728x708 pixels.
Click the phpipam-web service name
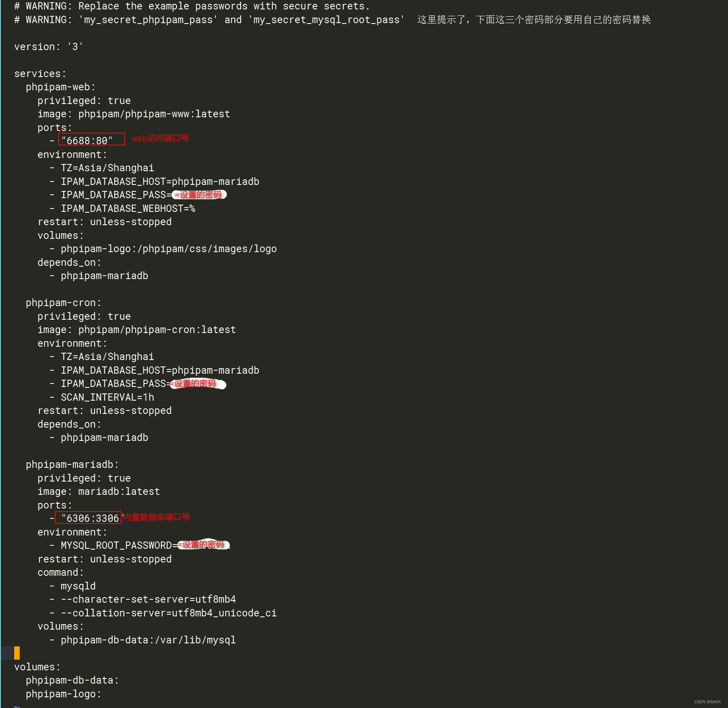point(59,86)
